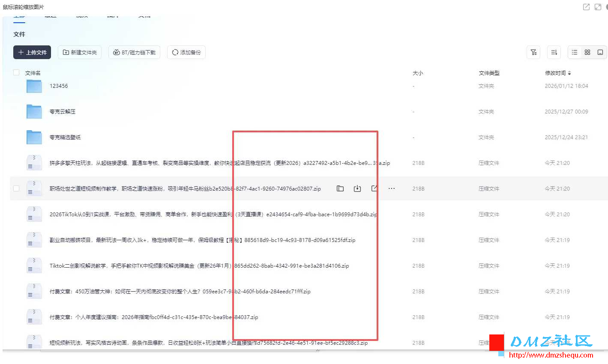Toggle sort arrow on 修改时间 column
Viewport: 608px width, 364px height.
click(569, 73)
